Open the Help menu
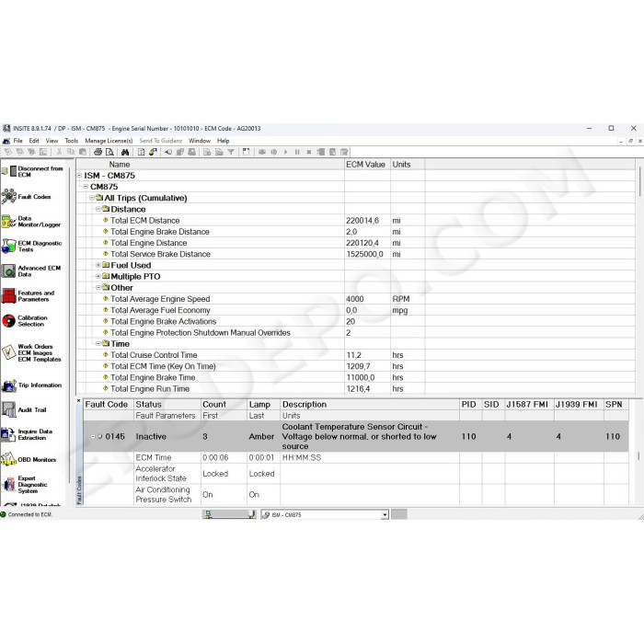The image size is (644, 644). point(224,141)
